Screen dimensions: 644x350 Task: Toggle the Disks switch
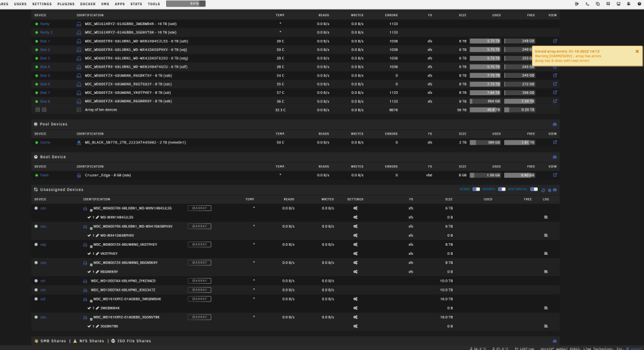click(x=476, y=189)
